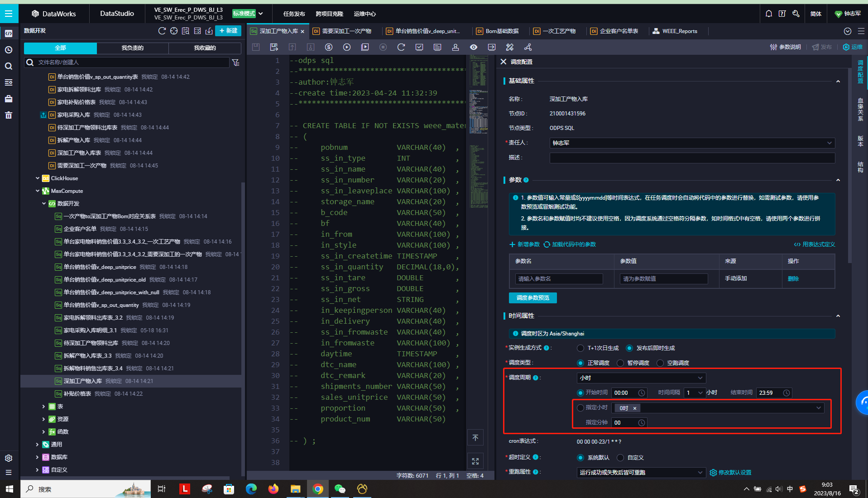Click 加载代码中的参数 link

pyautogui.click(x=570, y=244)
